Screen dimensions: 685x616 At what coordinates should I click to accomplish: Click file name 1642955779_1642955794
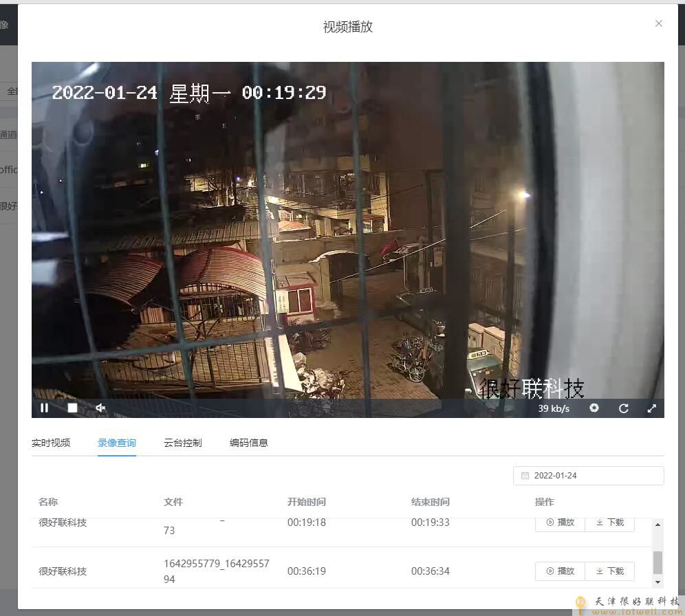tap(216, 571)
